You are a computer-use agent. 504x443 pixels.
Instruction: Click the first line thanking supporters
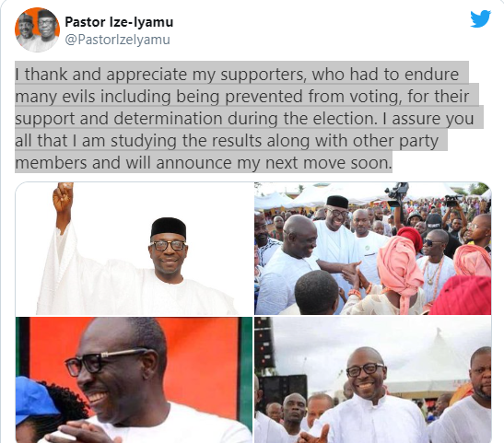[x=237, y=75]
